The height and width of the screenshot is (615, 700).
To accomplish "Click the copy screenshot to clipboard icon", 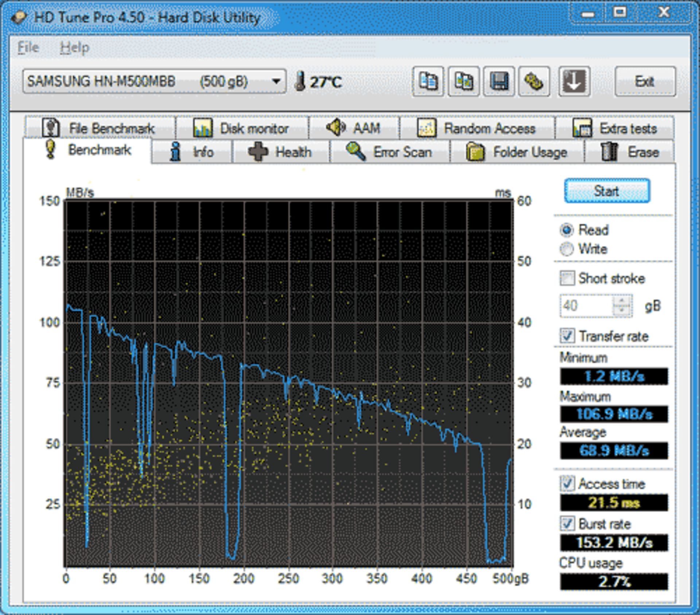I will coord(463,81).
